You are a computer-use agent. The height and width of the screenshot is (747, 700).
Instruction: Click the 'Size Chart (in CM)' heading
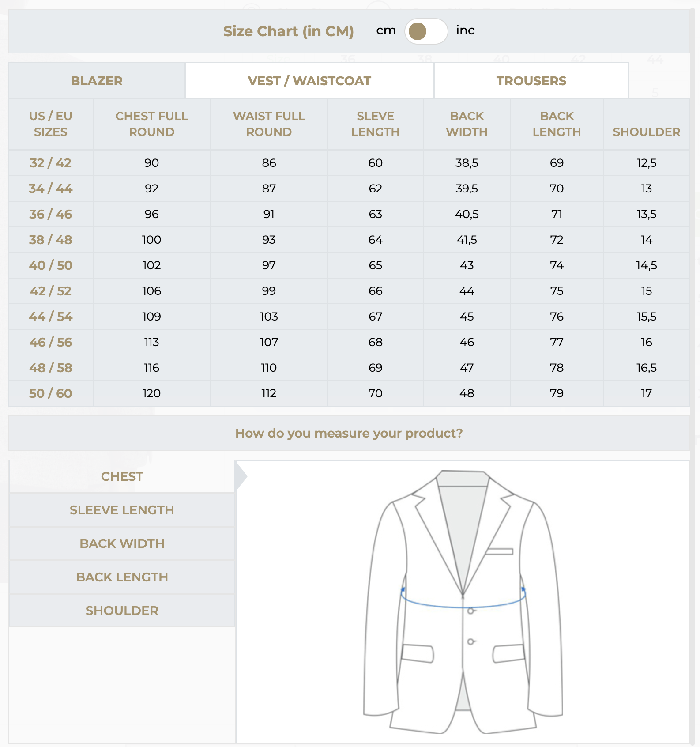point(288,31)
